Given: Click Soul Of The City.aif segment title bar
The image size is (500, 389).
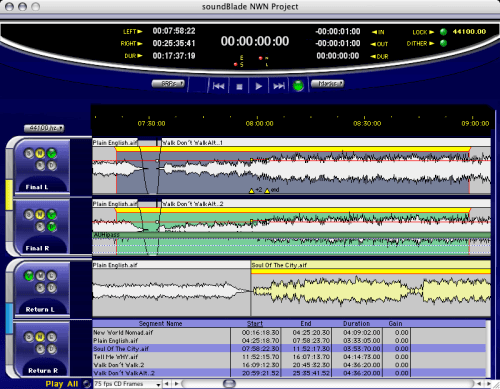Looking at the screenshot, I should point(371,265).
